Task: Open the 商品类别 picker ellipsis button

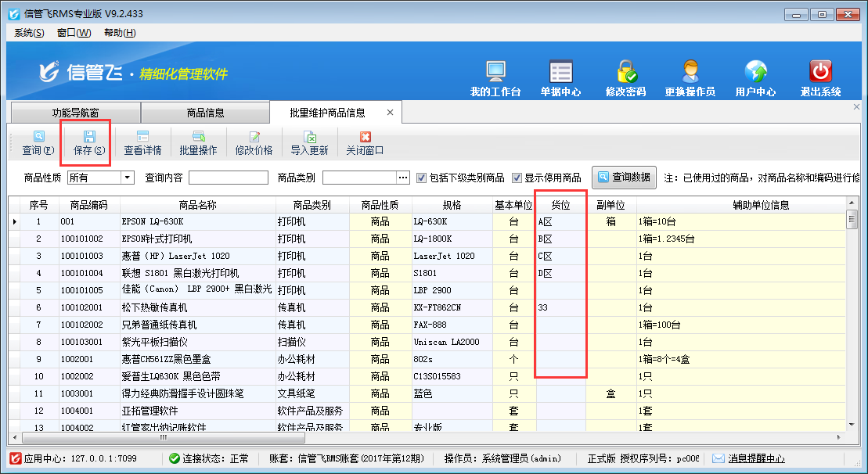Action: coord(404,178)
